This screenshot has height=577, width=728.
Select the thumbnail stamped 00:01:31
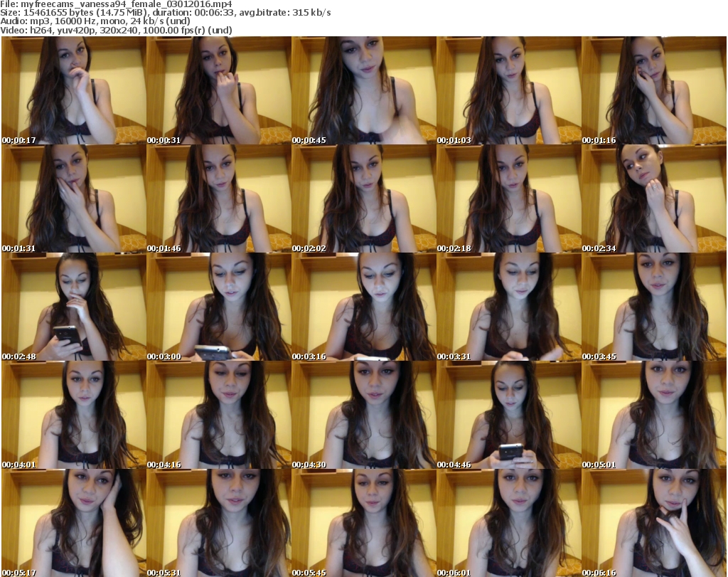click(x=74, y=198)
